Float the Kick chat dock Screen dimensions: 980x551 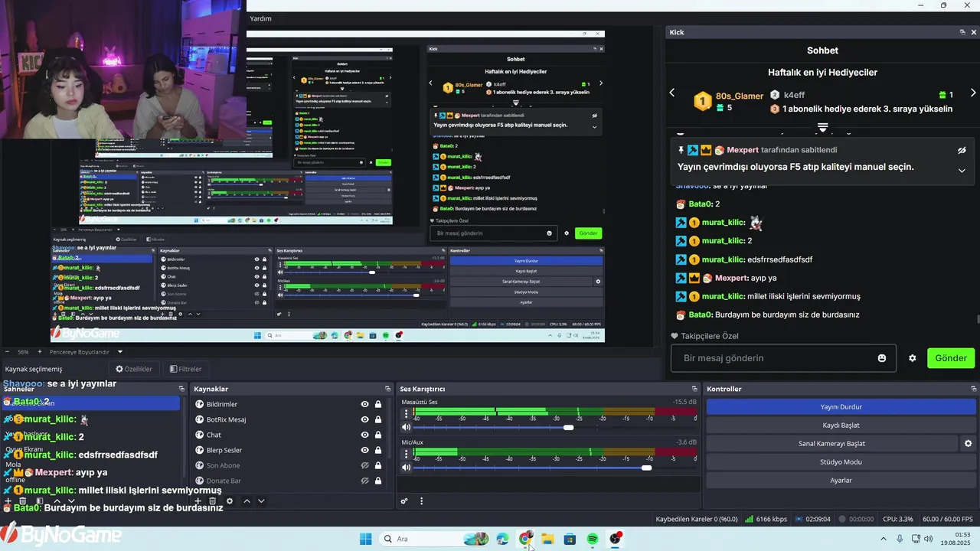tap(962, 32)
